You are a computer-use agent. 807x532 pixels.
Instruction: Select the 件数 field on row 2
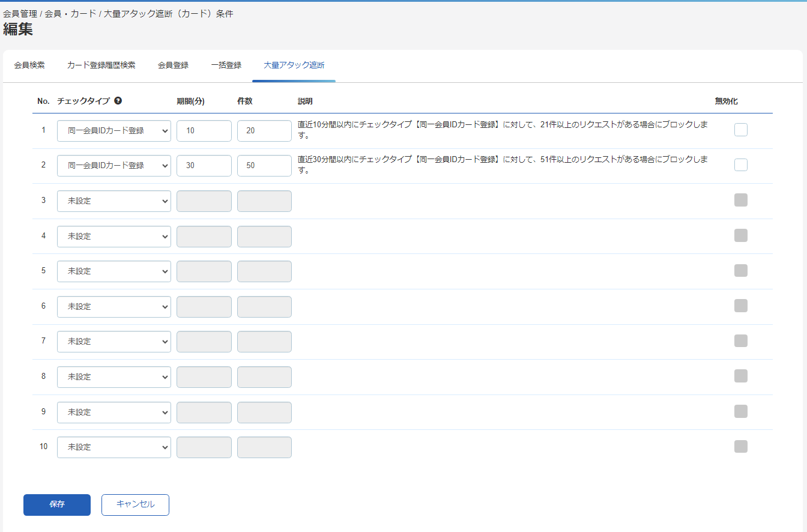pos(264,165)
